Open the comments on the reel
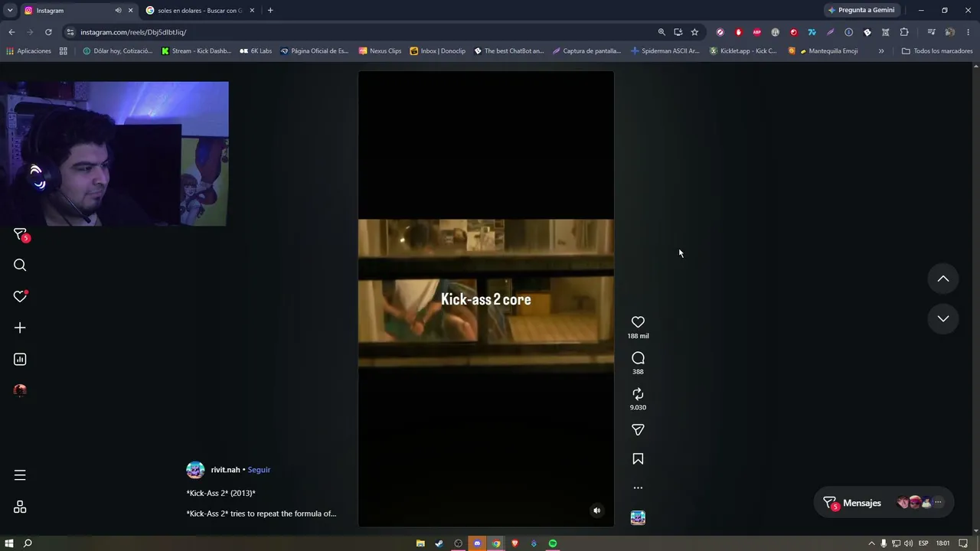The width and height of the screenshot is (980, 551). tap(638, 358)
